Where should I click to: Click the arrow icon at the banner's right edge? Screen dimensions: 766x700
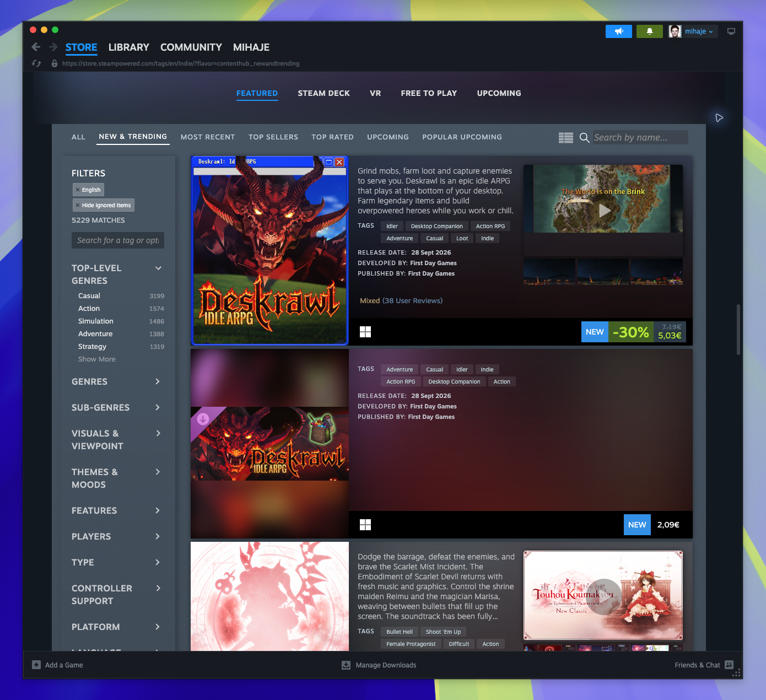click(x=719, y=117)
